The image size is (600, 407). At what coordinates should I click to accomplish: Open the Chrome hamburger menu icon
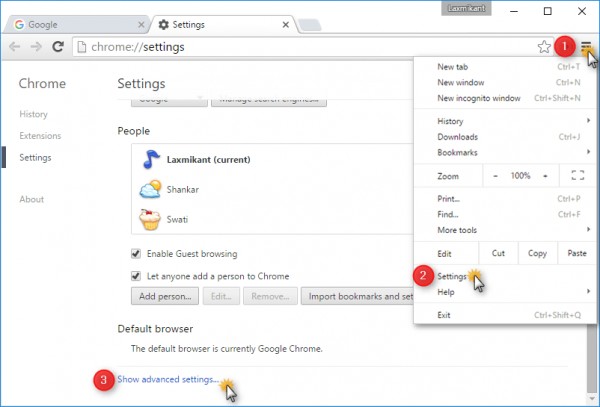click(586, 47)
